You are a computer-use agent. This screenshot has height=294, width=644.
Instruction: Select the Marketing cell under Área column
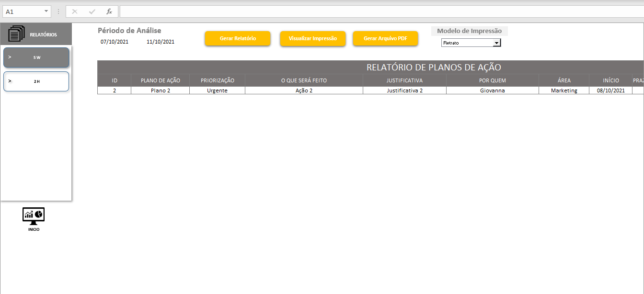pos(563,90)
